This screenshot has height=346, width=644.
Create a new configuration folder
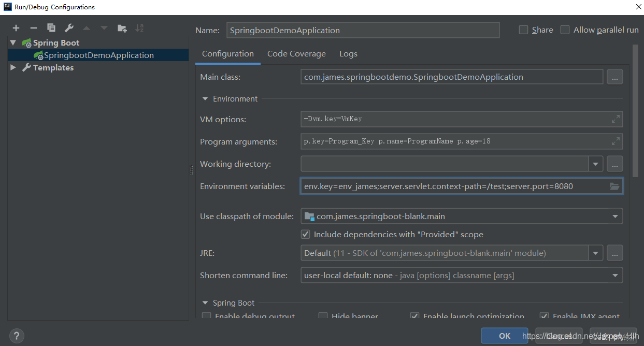[x=122, y=27]
